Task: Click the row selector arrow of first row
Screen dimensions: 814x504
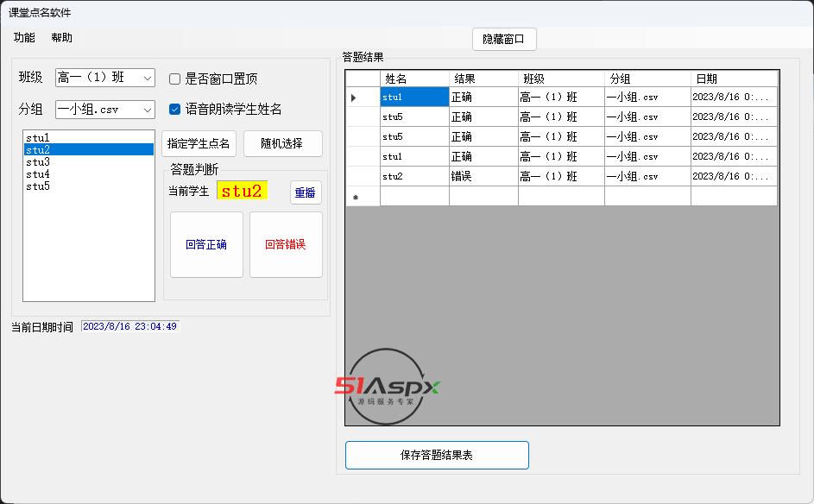Action: point(363,97)
